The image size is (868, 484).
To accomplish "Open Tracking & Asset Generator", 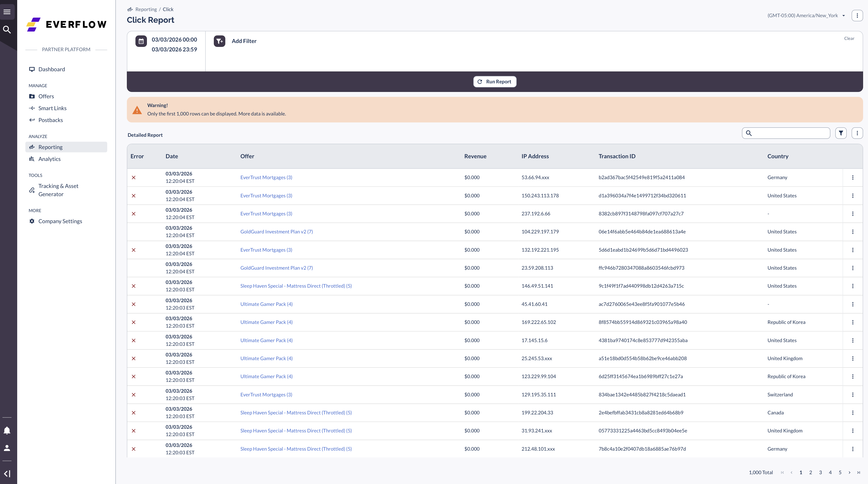I will tap(58, 190).
